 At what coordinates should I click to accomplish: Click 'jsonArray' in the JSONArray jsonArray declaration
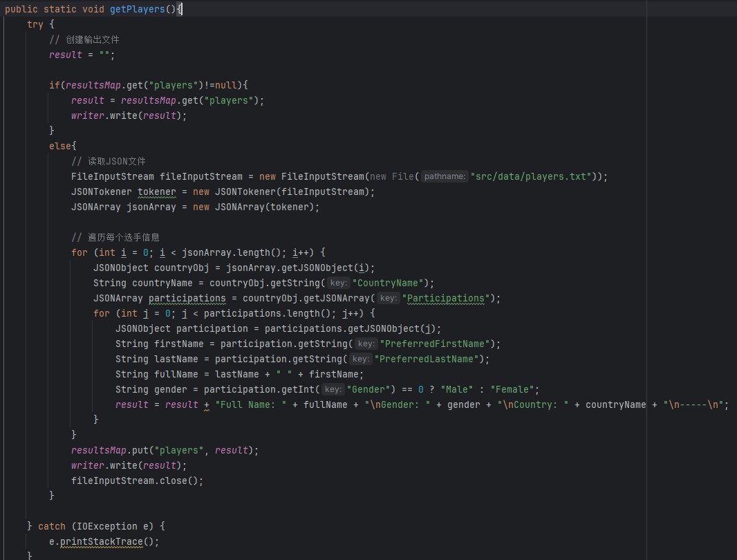151,207
